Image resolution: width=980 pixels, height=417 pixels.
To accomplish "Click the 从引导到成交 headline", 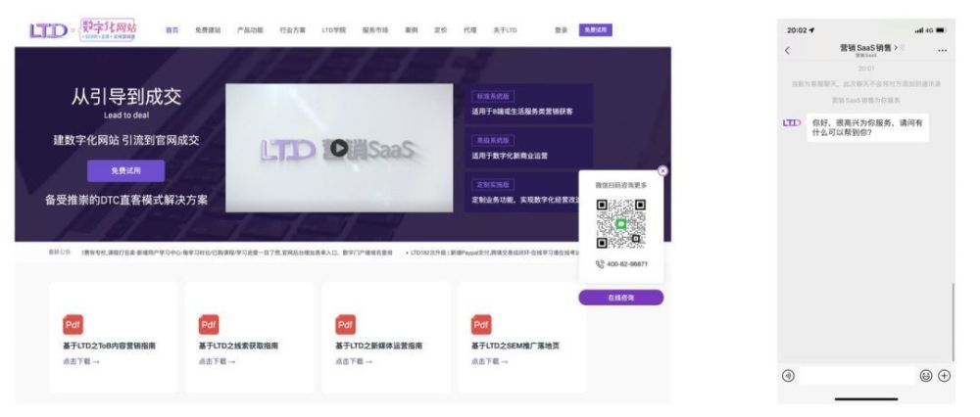I will point(126,97).
